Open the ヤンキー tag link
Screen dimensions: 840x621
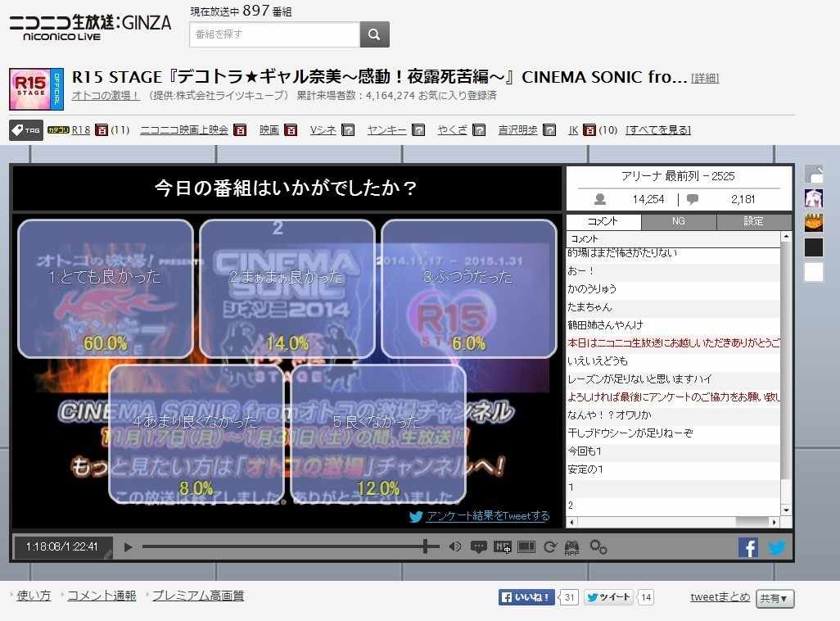click(x=386, y=129)
